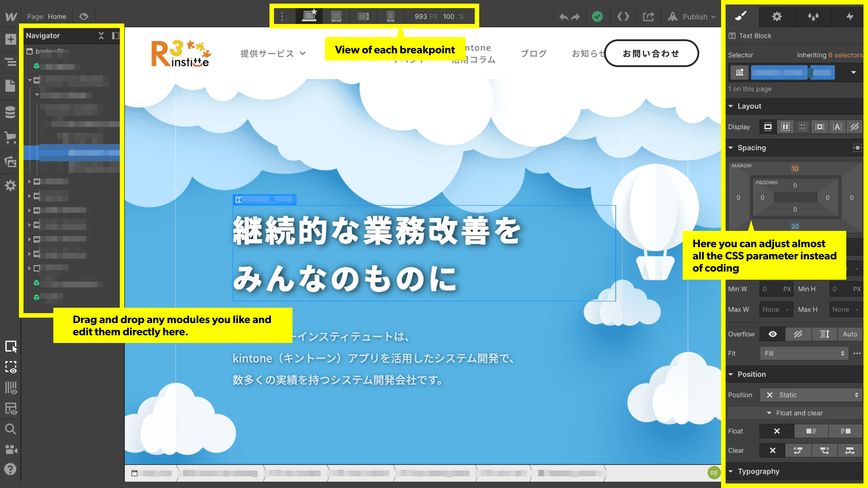Switch to the tablet breakpoint view
The height and width of the screenshot is (488, 868).
pos(336,17)
